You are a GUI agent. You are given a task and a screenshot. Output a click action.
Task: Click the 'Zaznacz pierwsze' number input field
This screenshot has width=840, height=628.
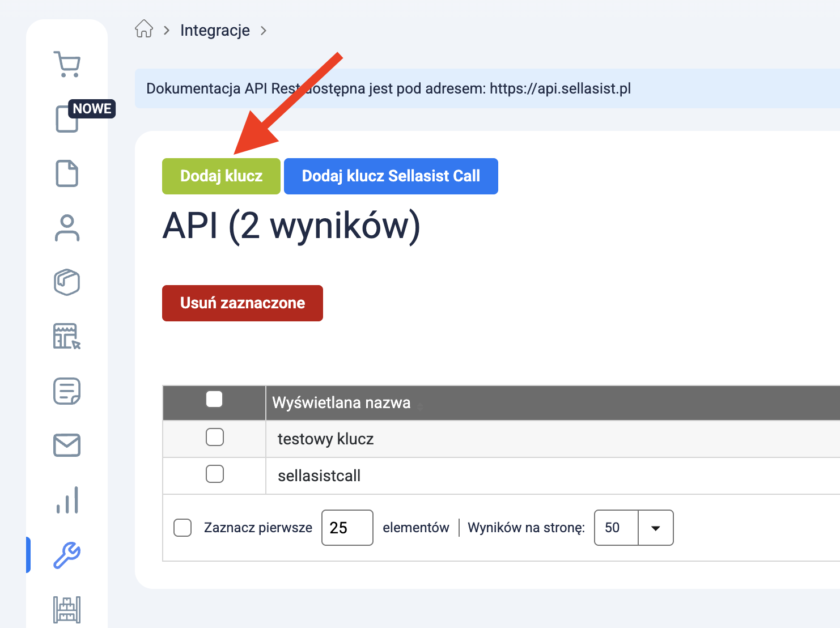(x=347, y=528)
